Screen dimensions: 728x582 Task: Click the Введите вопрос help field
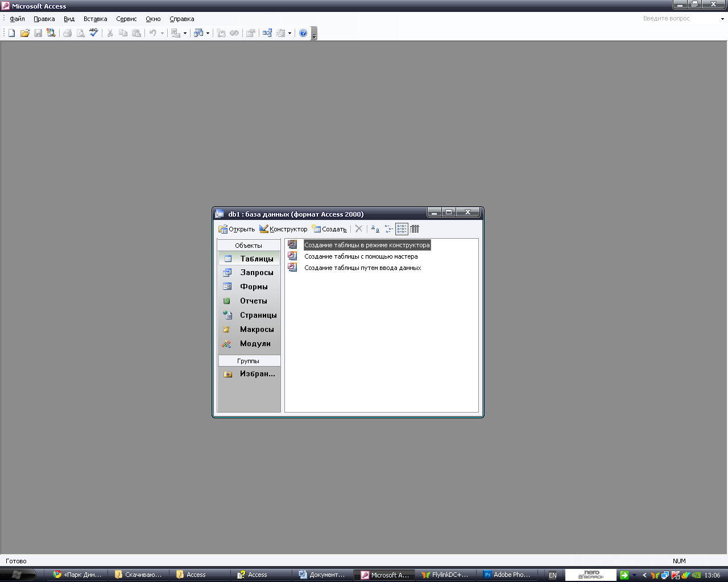[680, 19]
